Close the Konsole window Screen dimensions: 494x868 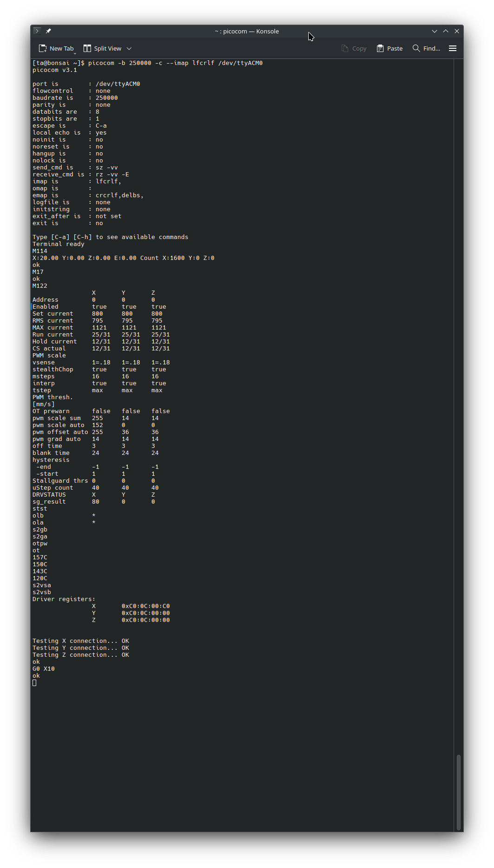click(457, 31)
